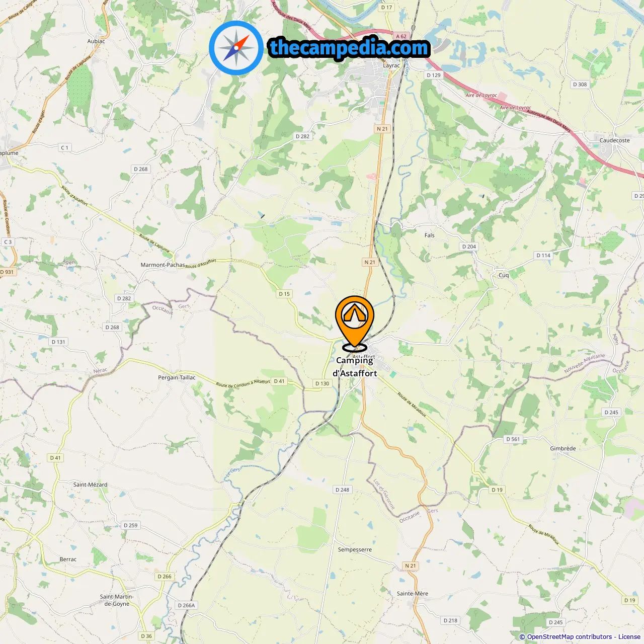Viewport: 644px width, 644px height.
Task: Select the Pergain-Taillac village label
Action: click(177, 377)
